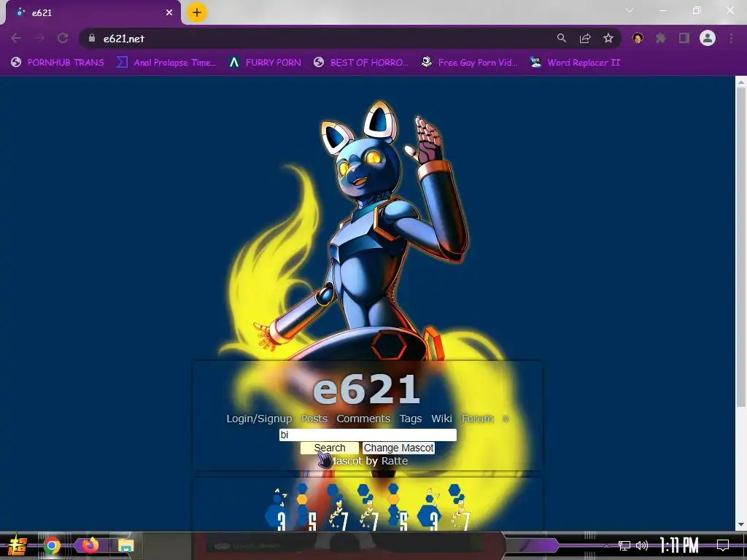Viewport: 747px width, 560px height.
Task: Open the Chrome profile avatar
Action: (708, 38)
